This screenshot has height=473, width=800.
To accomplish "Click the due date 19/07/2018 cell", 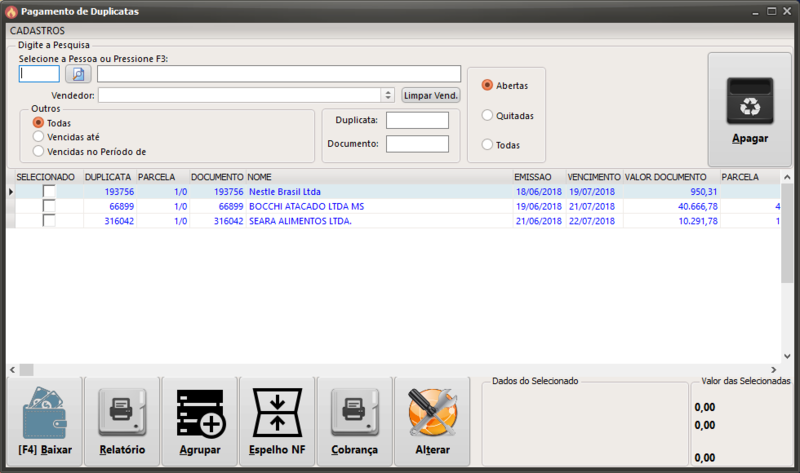I will tap(594, 192).
